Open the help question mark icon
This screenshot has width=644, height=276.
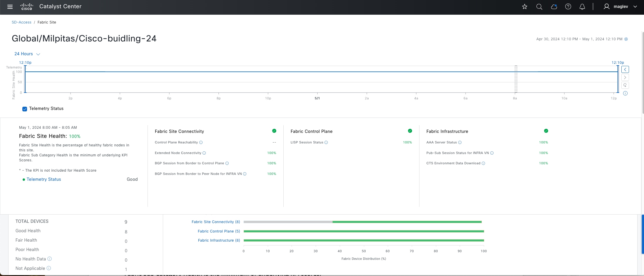568,6
